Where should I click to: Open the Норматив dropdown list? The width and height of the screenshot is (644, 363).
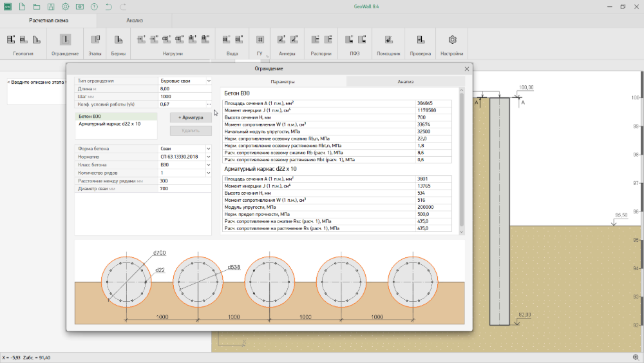pos(209,157)
